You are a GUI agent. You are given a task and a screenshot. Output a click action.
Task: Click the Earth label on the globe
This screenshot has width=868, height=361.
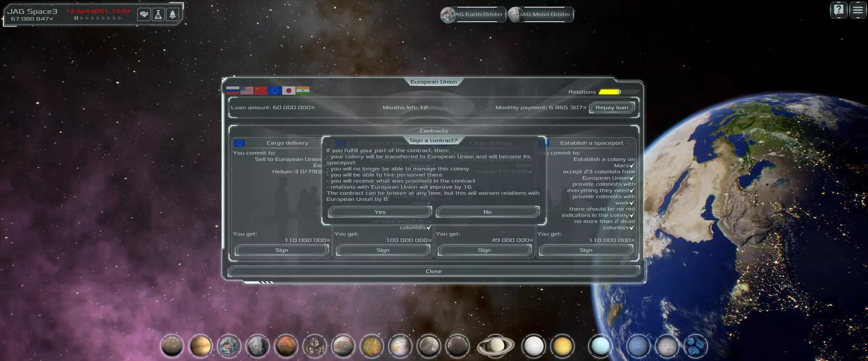click(785, 287)
